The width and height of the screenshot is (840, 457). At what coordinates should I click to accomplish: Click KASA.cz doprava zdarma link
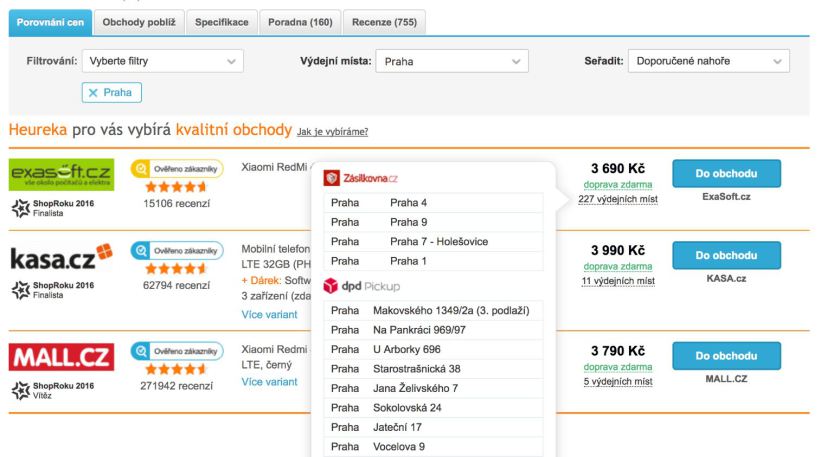tap(618, 267)
